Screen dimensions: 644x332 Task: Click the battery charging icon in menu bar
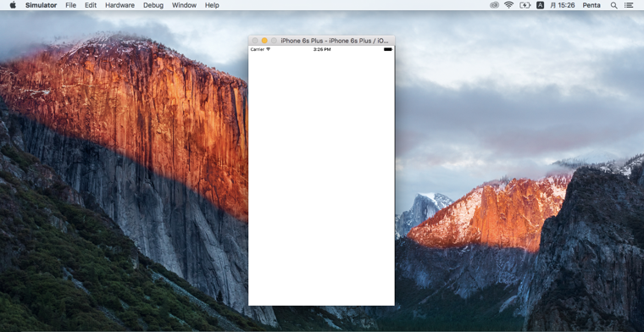[x=525, y=5]
